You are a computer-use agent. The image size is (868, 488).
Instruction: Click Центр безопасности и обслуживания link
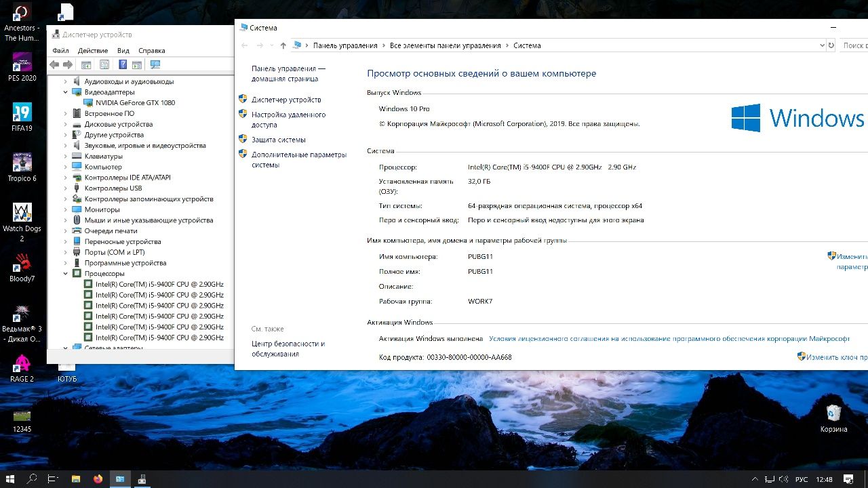click(x=288, y=348)
